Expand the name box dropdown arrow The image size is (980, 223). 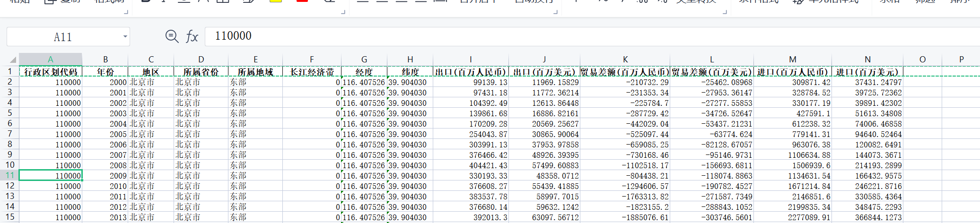[x=125, y=37]
